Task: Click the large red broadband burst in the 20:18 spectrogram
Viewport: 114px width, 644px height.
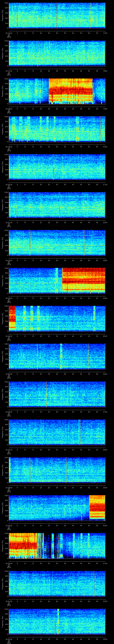Action: click(x=71, y=91)
